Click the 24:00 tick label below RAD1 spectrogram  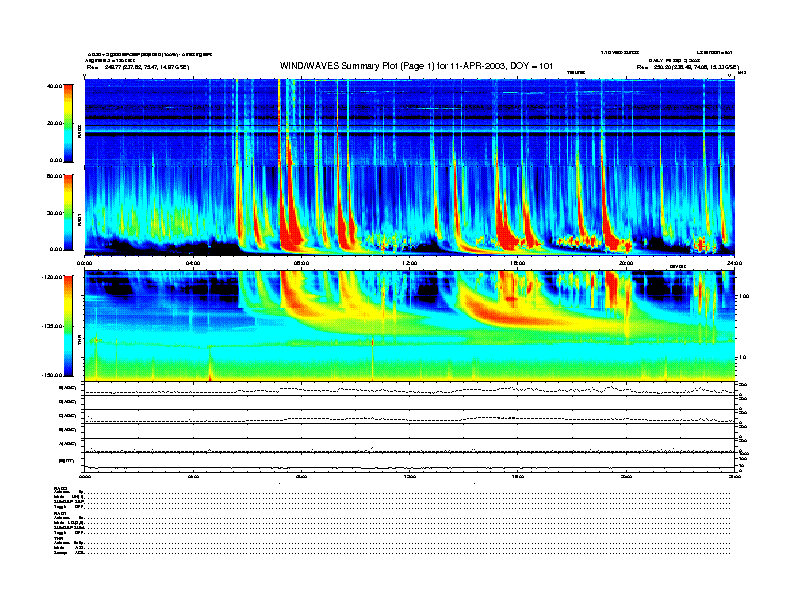coord(734,263)
